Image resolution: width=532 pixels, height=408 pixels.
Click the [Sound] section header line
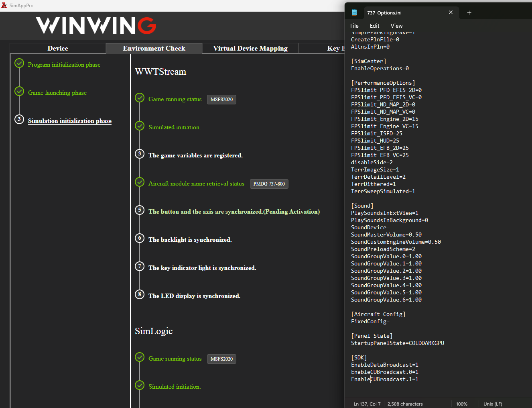[362, 206]
